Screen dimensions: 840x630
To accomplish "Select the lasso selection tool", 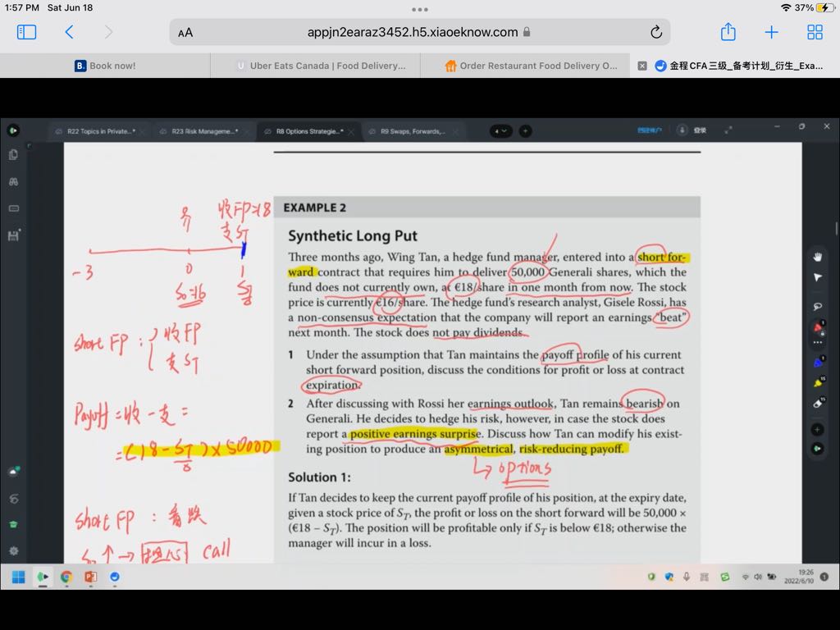I will click(x=818, y=307).
